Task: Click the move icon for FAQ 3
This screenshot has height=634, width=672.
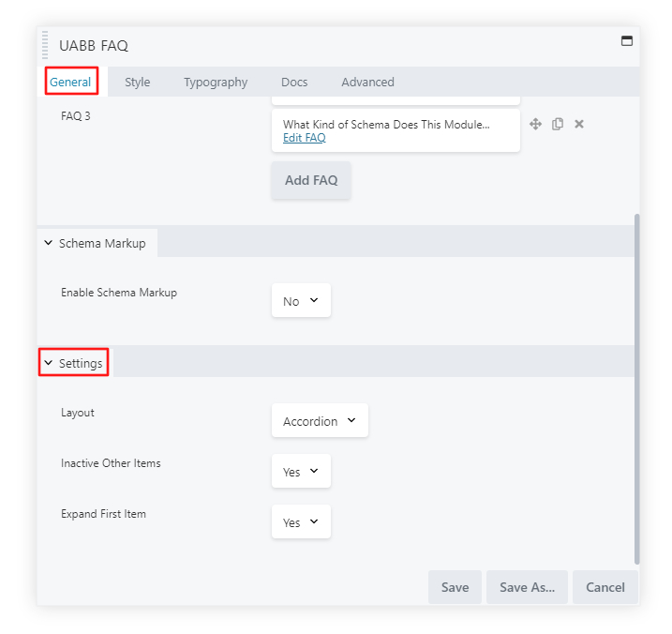Action: (x=536, y=124)
